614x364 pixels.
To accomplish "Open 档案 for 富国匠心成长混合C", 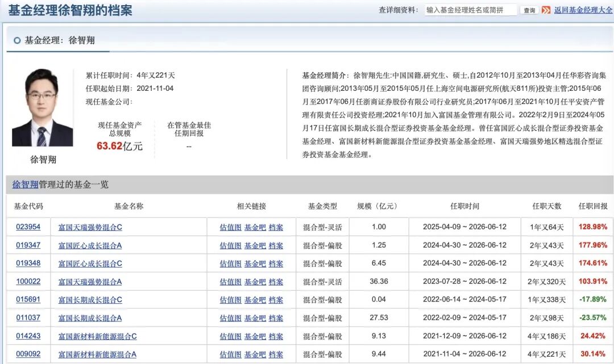I will (x=276, y=263).
